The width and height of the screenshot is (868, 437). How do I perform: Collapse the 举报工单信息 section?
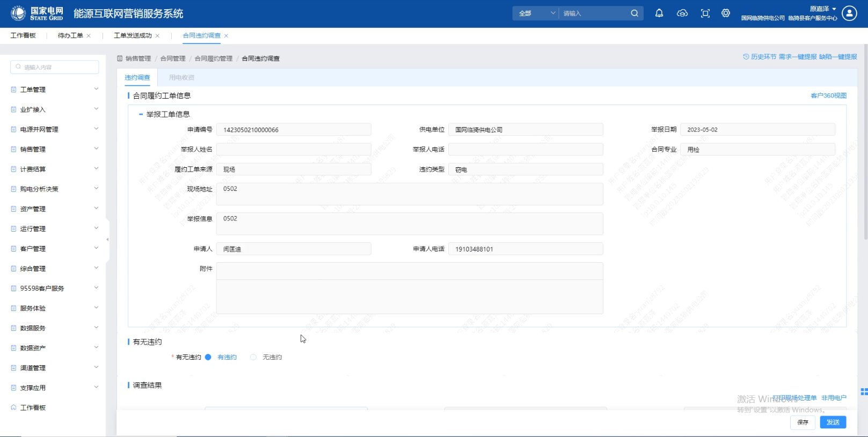pyautogui.click(x=141, y=114)
